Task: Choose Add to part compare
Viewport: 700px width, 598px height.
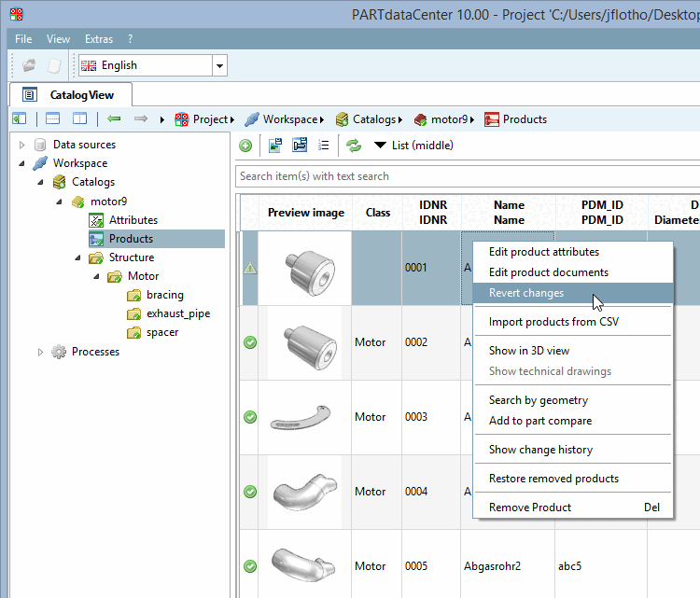Action: (x=573, y=421)
